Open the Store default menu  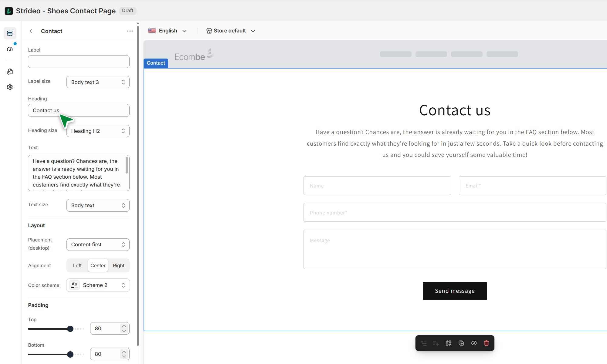[x=231, y=31]
